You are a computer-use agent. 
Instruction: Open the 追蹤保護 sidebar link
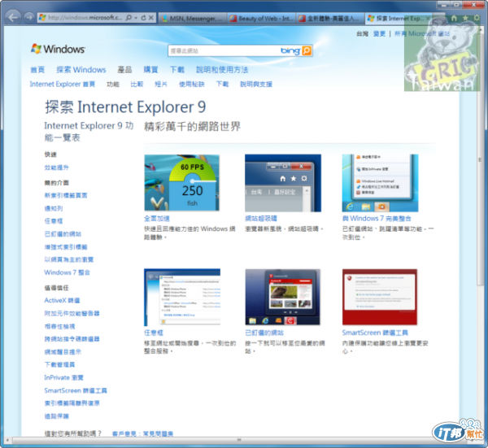(56, 416)
